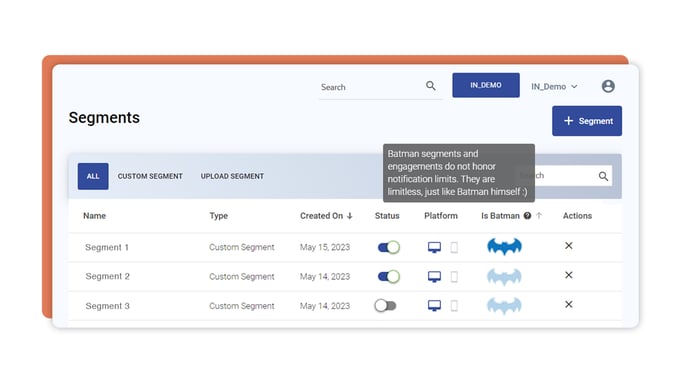
Task: Click the Name column header
Action: (94, 216)
